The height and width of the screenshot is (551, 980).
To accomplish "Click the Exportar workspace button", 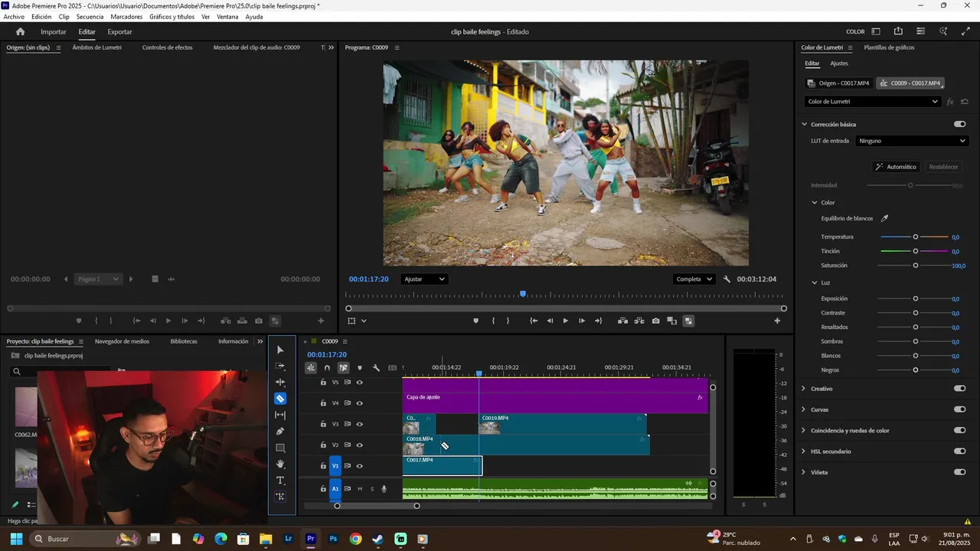I will 119,31.
